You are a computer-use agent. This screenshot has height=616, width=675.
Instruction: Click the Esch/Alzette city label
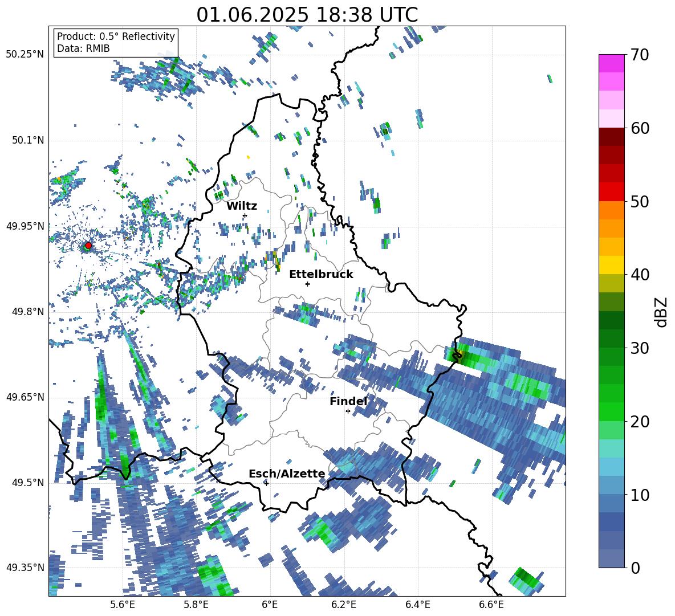tap(287, 474)
